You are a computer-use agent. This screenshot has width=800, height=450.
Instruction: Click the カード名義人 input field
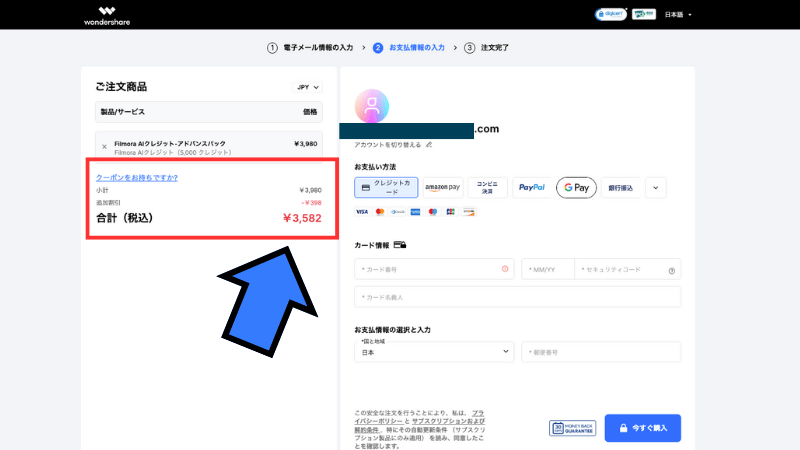click(517, 297)
